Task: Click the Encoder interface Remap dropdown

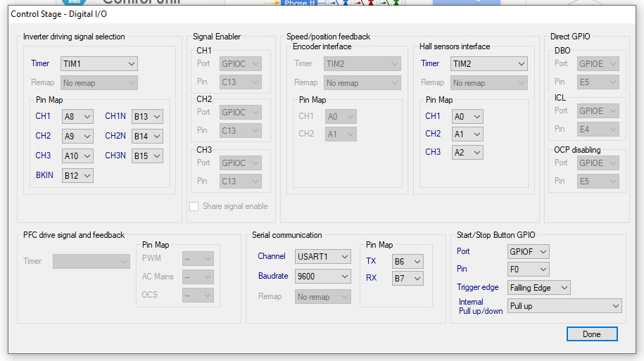Action: pos(362,82)
